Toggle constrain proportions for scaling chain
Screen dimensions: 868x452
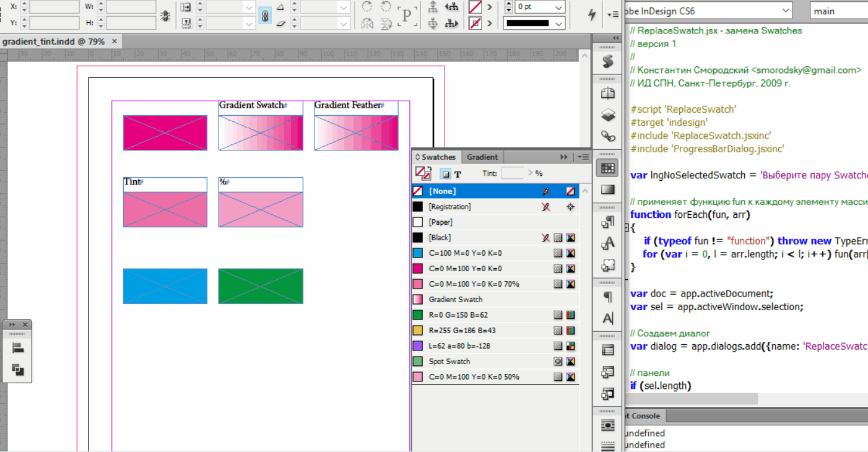point(265,15)
